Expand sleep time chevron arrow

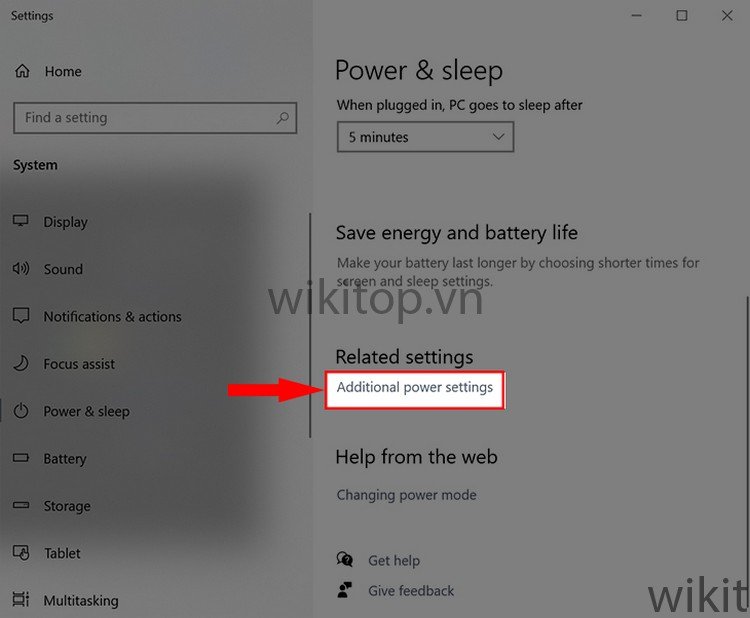[x=498, y=137]
